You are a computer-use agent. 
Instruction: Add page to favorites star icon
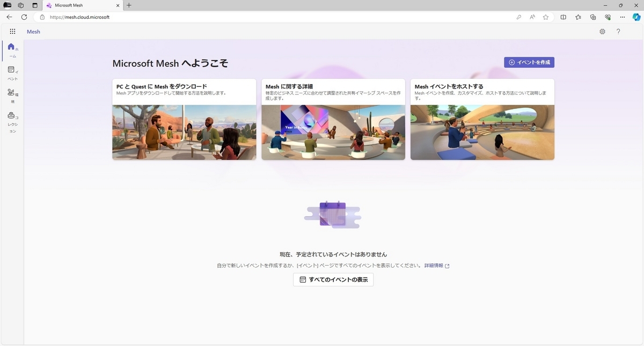[546, 17]
